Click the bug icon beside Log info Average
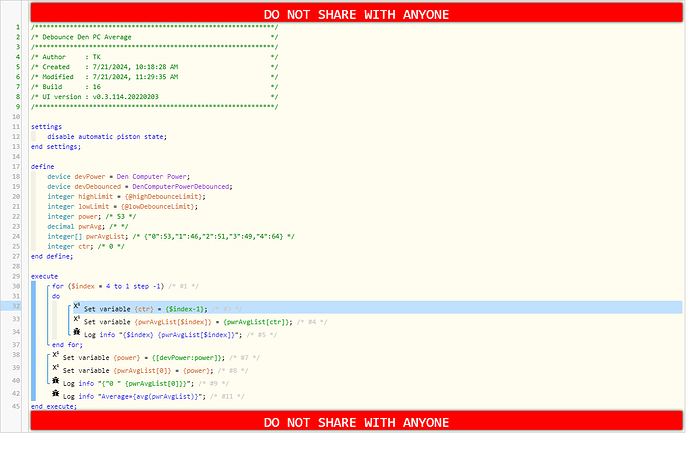This screenshot has height=468, width=690. 56,395
